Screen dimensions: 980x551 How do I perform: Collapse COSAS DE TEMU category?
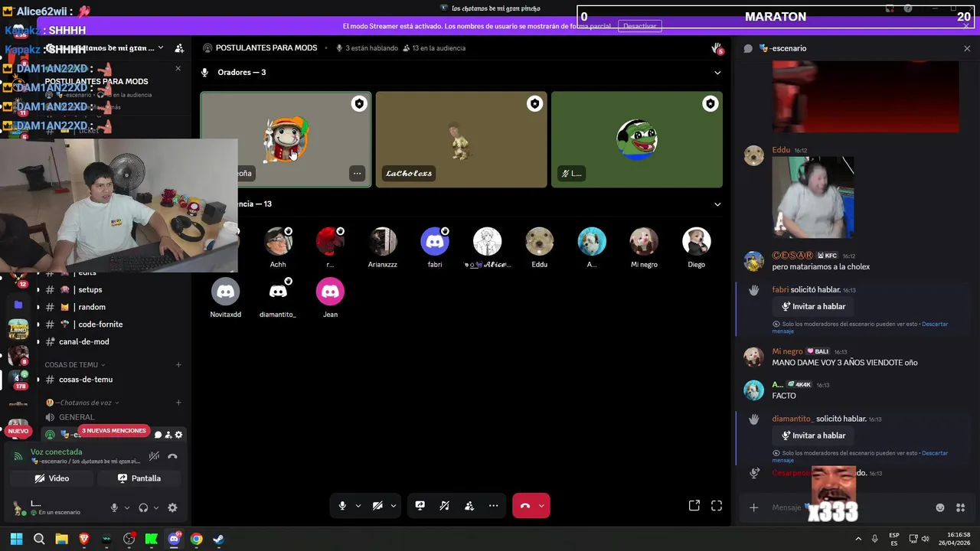point(75,365)
